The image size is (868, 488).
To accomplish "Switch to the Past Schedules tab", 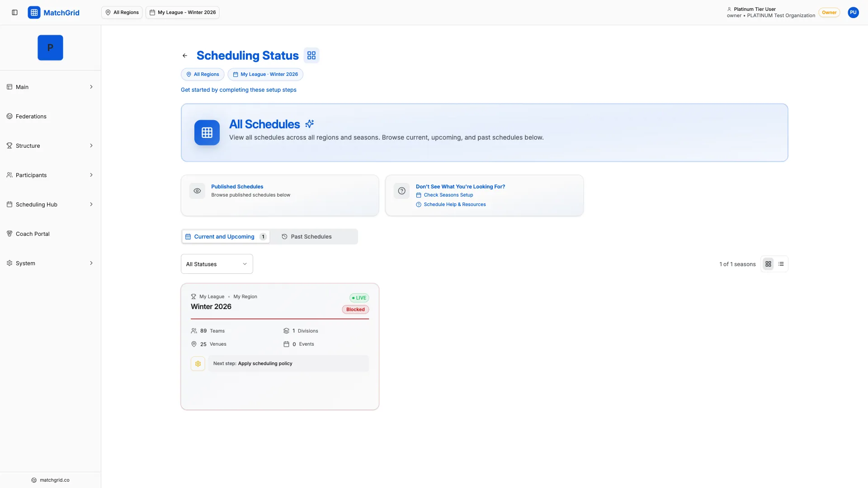I will 311,236.
